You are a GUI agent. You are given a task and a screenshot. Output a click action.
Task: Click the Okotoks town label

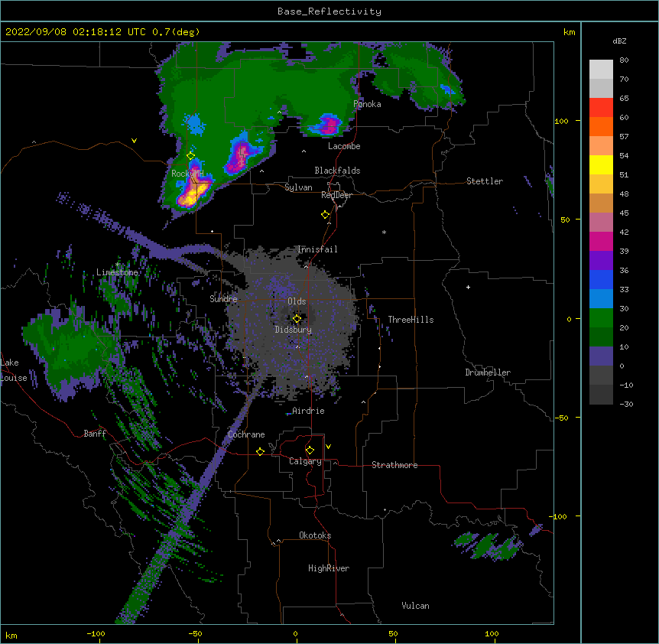coord(315,535)
